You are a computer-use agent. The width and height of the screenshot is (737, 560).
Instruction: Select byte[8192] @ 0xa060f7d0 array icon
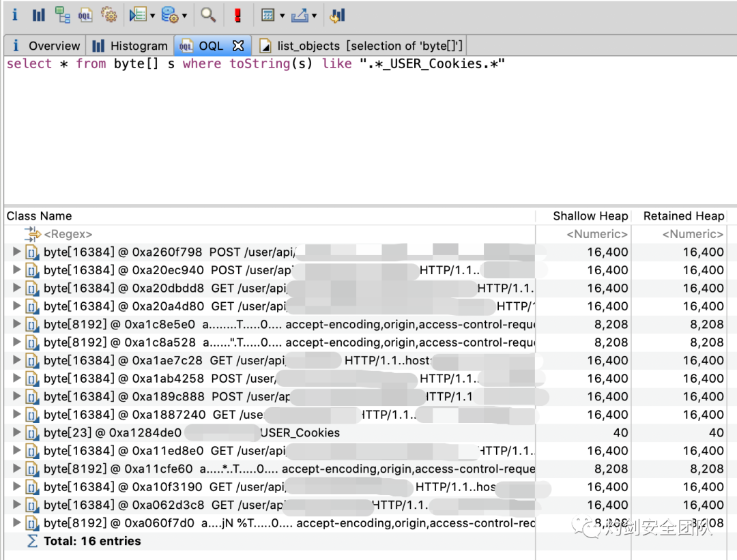[x=32, y=523]
